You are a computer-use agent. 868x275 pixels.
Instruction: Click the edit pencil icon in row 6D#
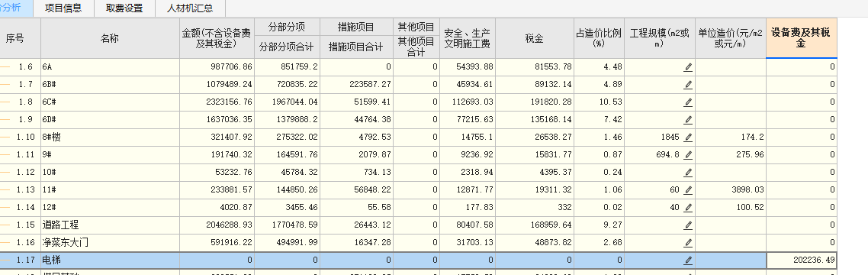pyautogui.click(x=687, y=120)
